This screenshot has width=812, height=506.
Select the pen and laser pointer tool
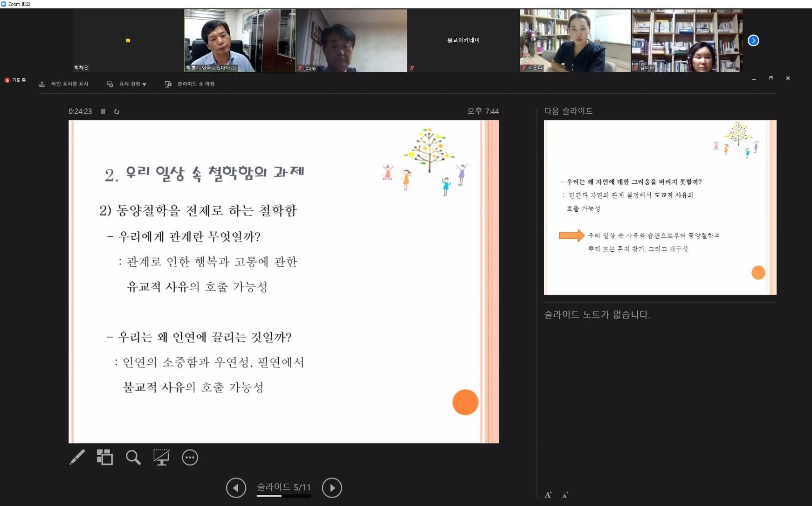(x=77, y=457)
